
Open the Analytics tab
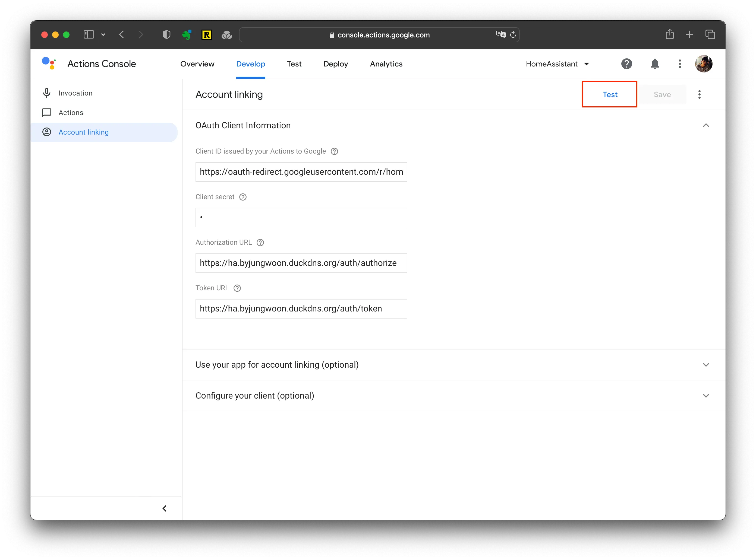coord(386,64)
